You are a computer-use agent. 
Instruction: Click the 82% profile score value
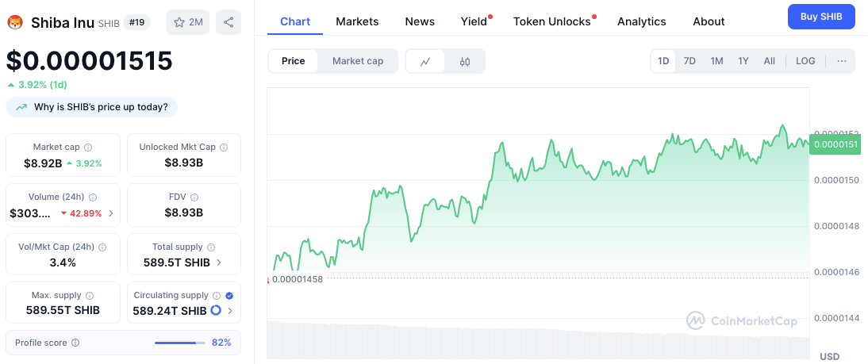click(x=221, y=343)
